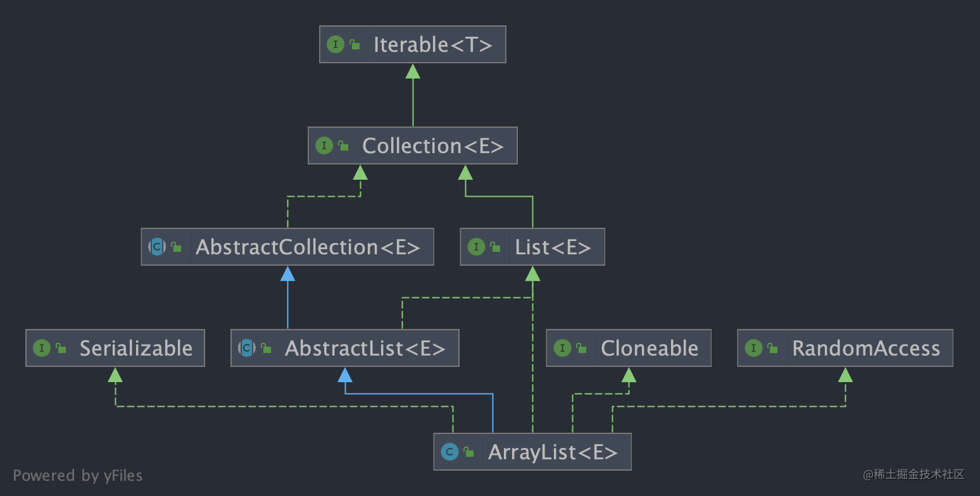Collapse the ArrayList<E> node
The height and width of the screenshot is (496, 980).
(x=532, y=452)
